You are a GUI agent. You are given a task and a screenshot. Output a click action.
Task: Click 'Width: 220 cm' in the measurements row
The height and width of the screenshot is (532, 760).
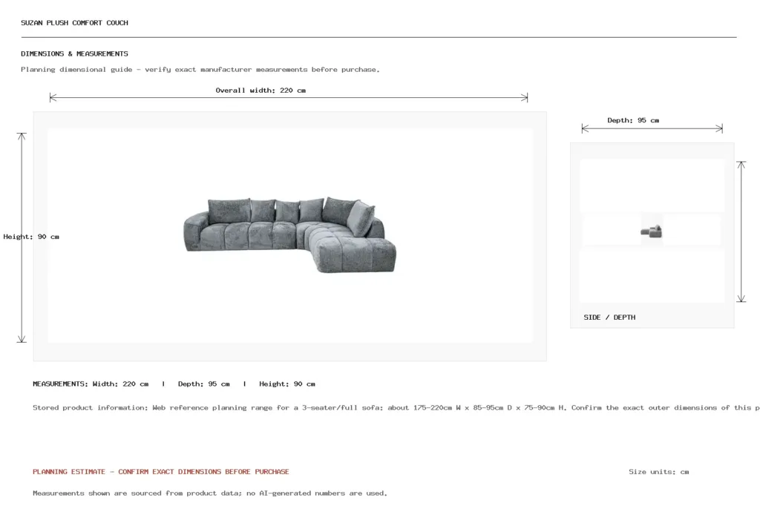tap(121, 384)
